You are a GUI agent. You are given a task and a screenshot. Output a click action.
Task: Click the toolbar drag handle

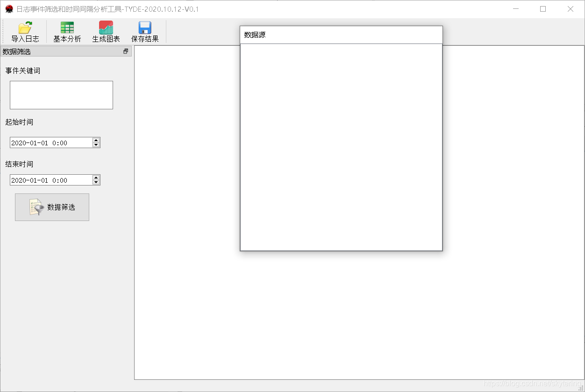pos(3,32)
